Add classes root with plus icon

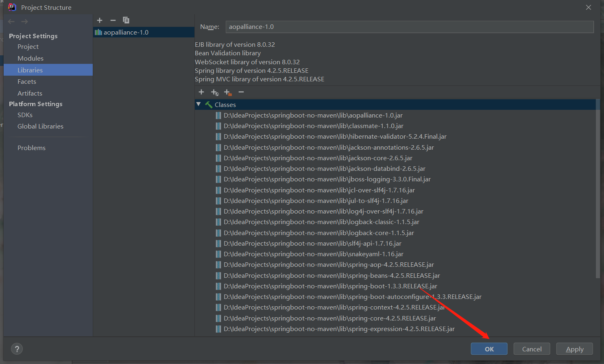201,92
